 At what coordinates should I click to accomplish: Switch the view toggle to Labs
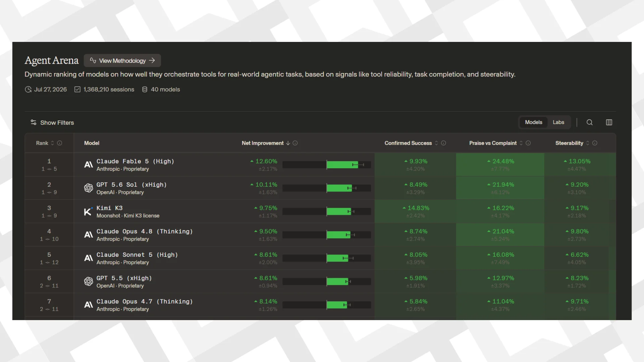pyautogui.click(x=558, y=122)
